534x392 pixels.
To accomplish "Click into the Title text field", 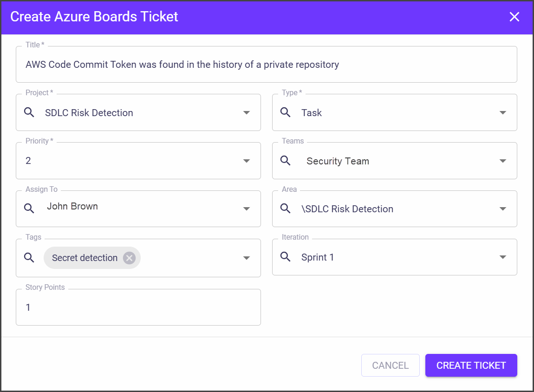I will [x=266, y=65].
